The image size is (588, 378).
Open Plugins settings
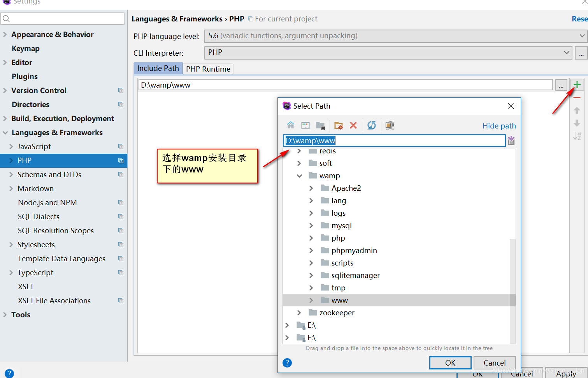pos(25,76)
